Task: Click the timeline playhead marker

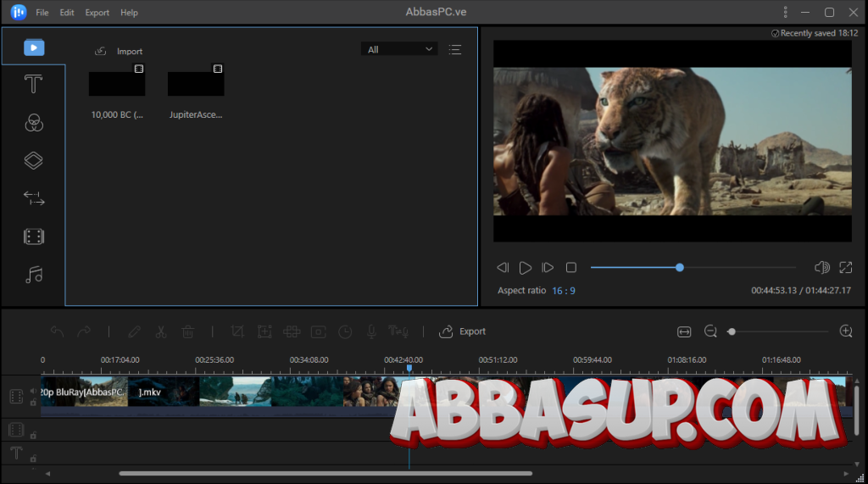Action: pos(409,368)
